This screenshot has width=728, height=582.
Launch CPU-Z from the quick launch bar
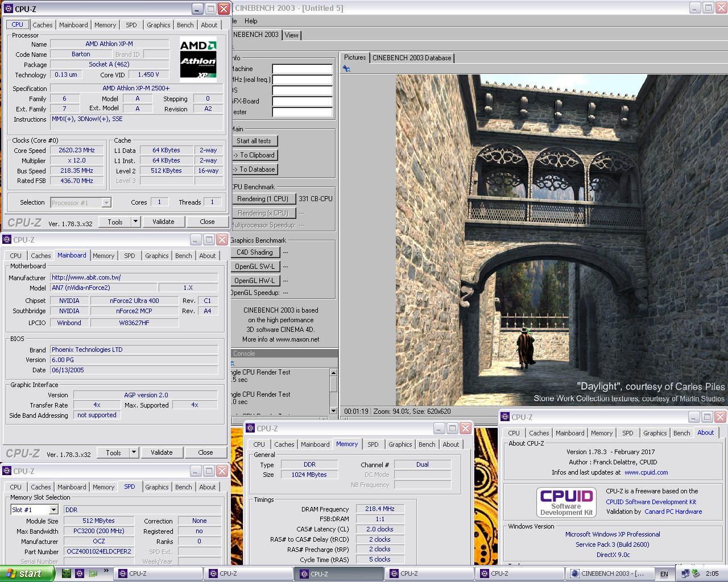click(80, 573)
